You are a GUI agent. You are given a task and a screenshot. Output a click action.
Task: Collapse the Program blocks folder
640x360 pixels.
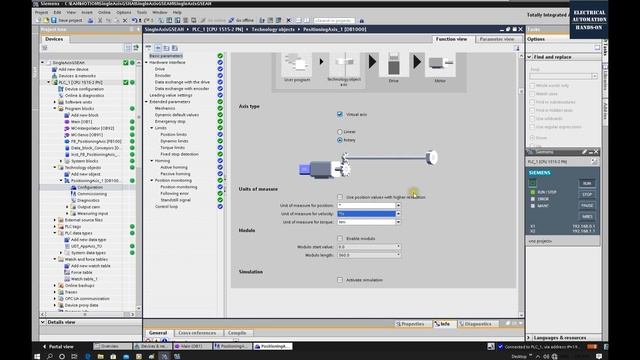[55, 109]
